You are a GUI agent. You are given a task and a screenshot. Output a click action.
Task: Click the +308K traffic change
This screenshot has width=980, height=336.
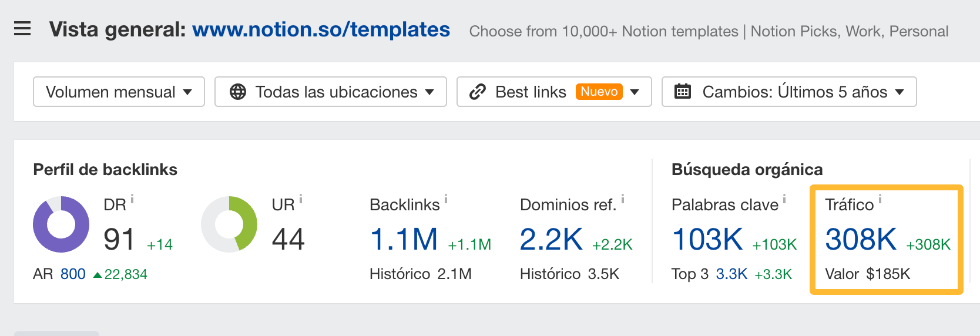(x=928, y=245)
